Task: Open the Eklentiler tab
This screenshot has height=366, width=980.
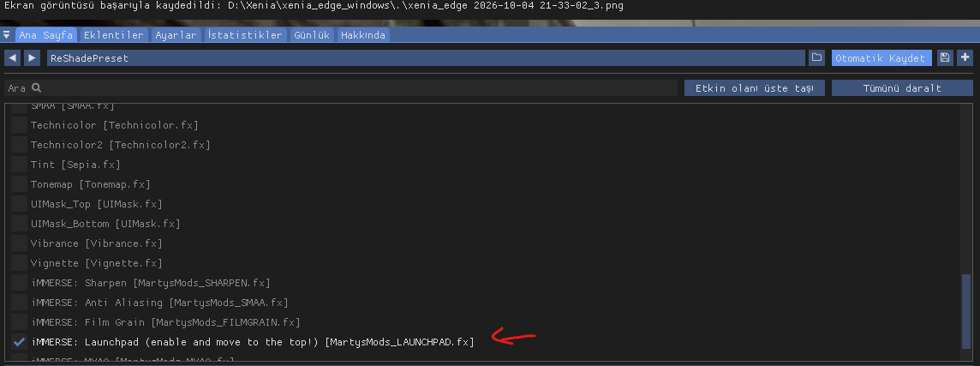Action: pyautogui.click(x=114, y=35)
